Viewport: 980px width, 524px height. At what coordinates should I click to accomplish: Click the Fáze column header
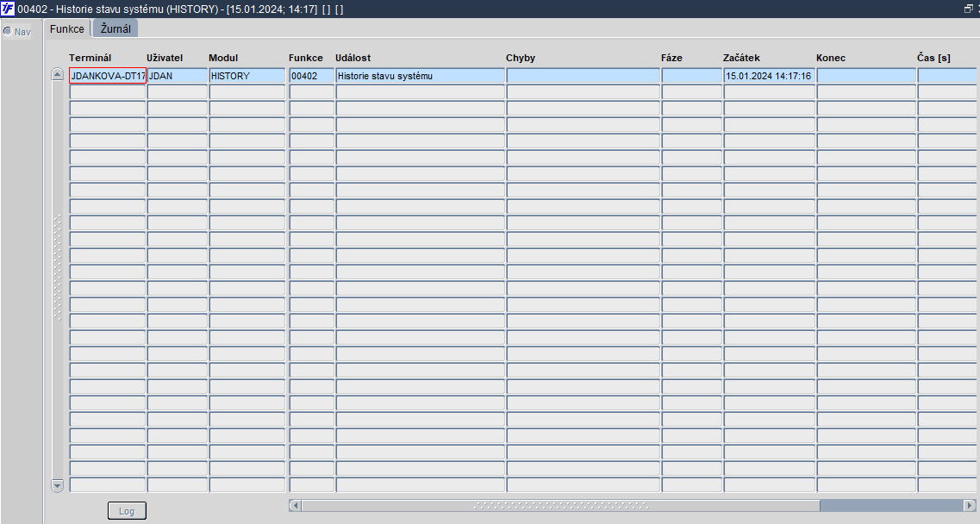pyautogui.click(x=671, y=58)
